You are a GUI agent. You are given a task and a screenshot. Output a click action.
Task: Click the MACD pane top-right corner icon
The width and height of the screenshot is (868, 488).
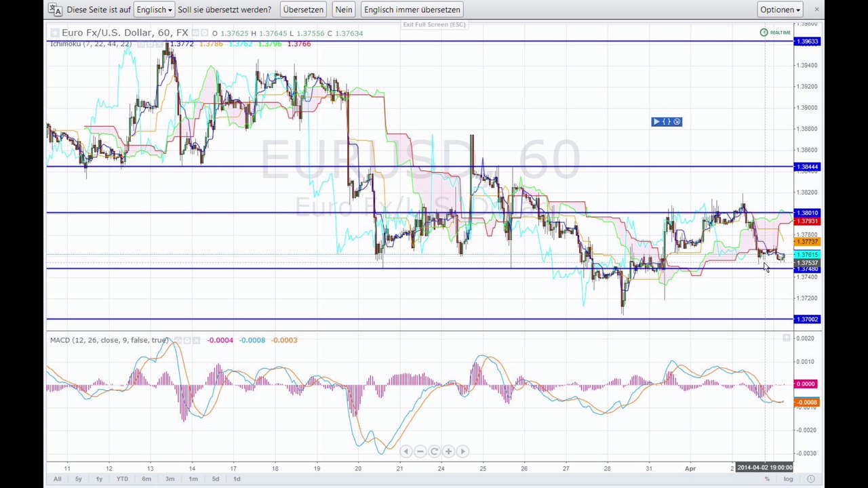(787, 338)
